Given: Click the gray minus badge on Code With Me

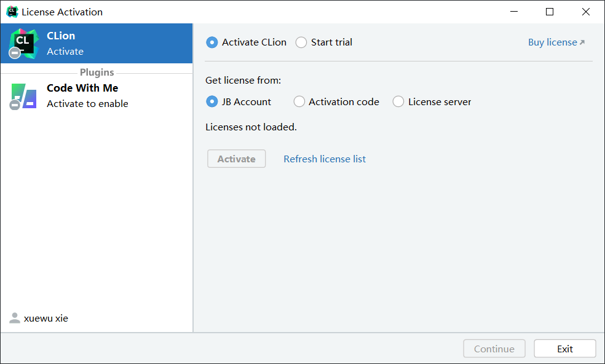Looking at the screenshot, I should [15, 105].
